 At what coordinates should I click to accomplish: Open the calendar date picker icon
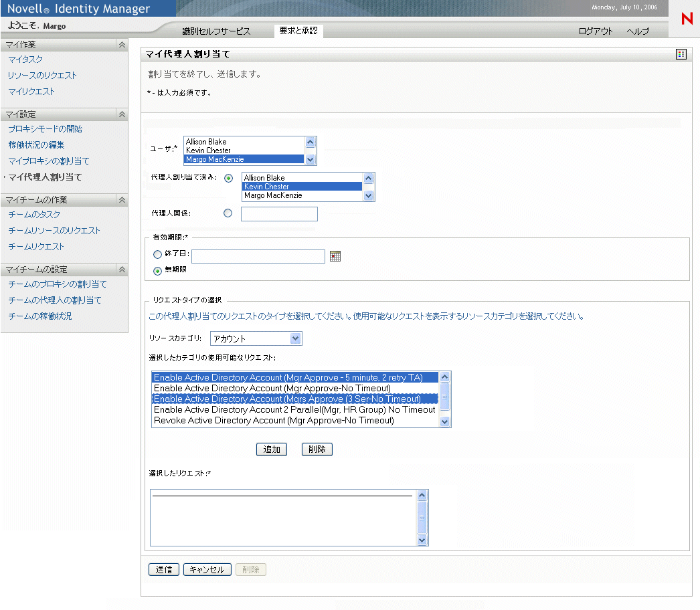[335, 256]
